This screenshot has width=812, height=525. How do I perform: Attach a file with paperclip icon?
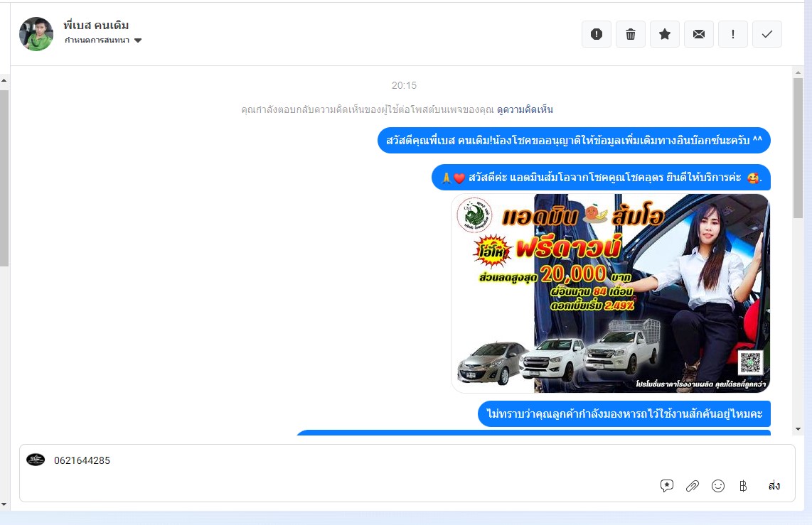point(693,486)
